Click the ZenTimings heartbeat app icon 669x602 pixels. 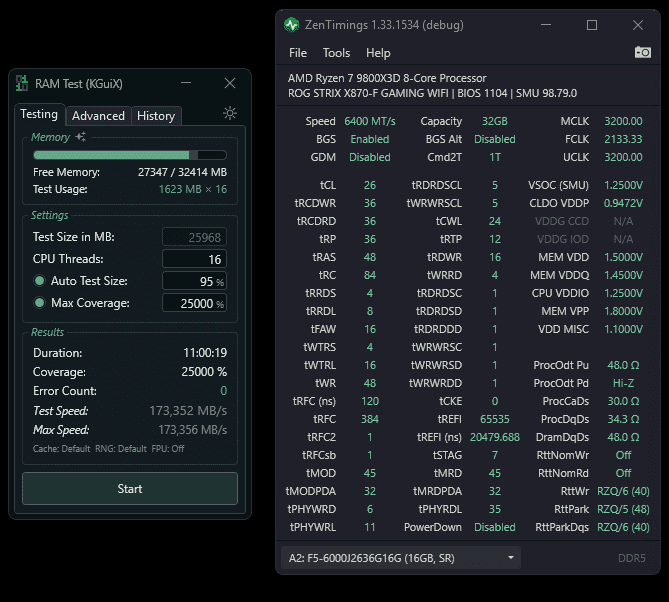pyautogui.click(x=292, y=25)
